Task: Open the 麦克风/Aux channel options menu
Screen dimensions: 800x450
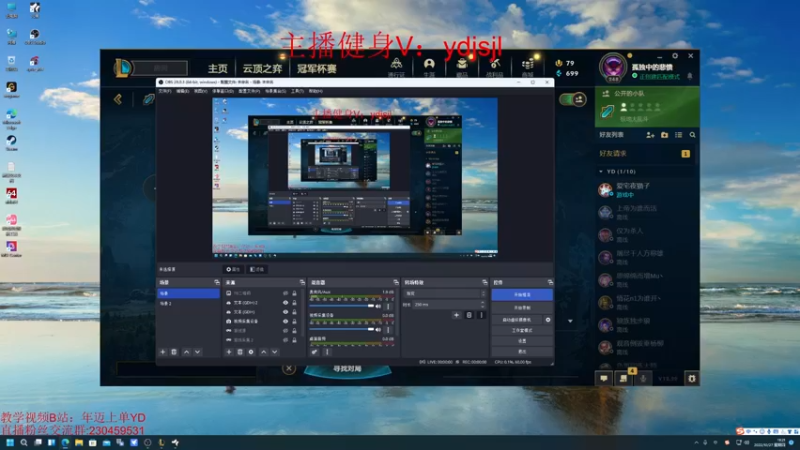Action: (x=388, y=307)
